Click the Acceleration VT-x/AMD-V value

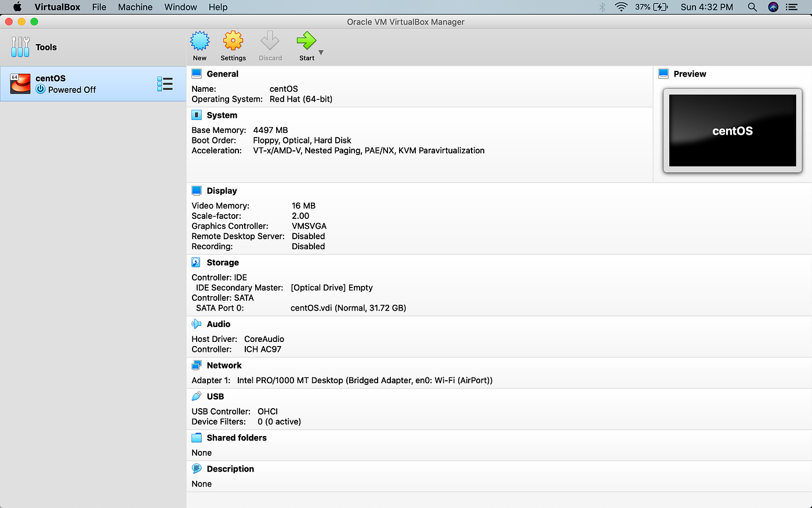(x=369, y=150)
